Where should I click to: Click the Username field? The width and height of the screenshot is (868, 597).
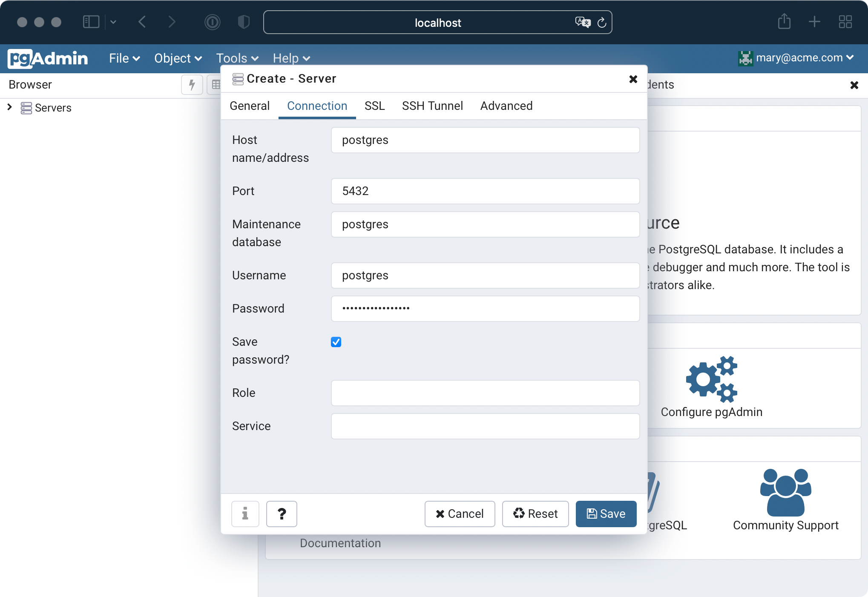486,276
